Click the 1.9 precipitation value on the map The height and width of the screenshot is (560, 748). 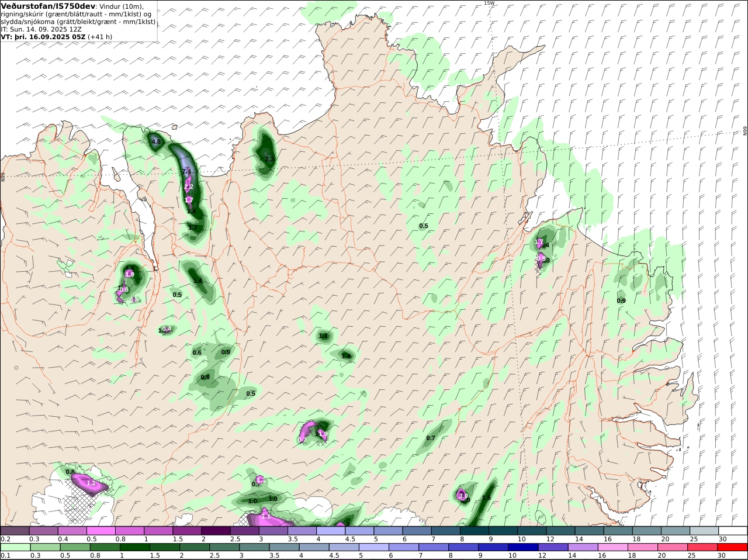(x=130, y=275)
